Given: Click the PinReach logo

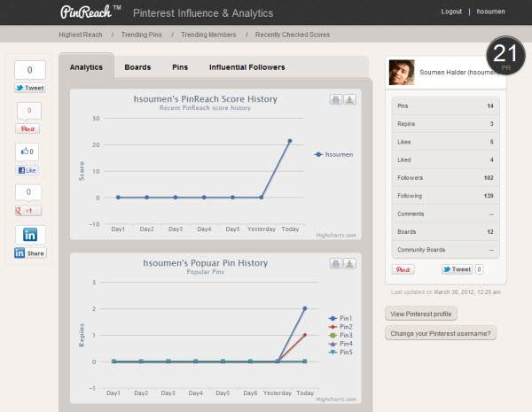Looking at the screenshot, I should point(90,12).
